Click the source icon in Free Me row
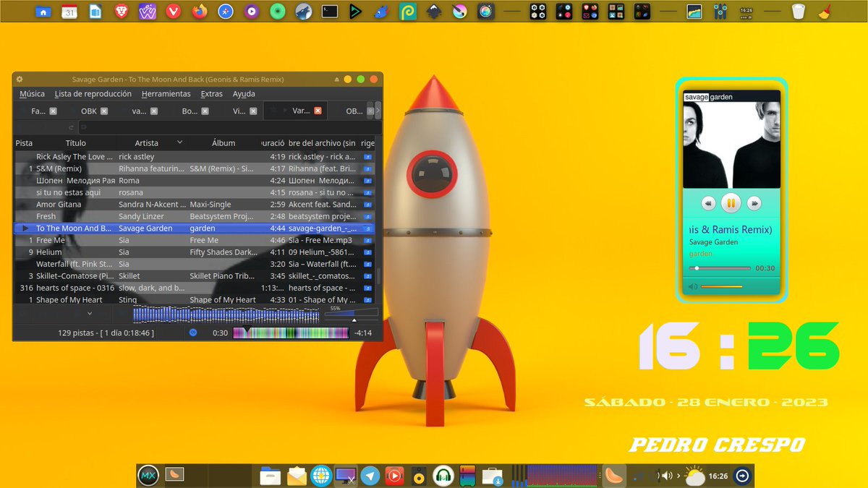The image size is (868, 488). (x=367, y=240)
